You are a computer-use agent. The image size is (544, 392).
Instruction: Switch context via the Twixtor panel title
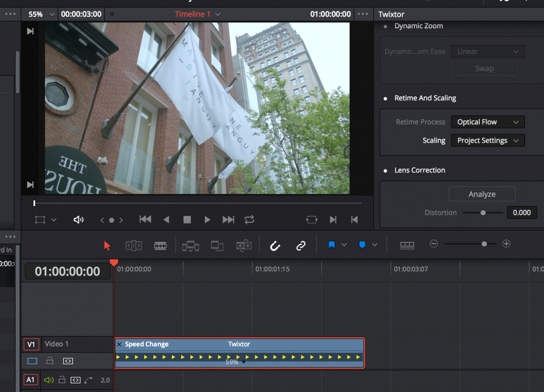coord(391,14)
